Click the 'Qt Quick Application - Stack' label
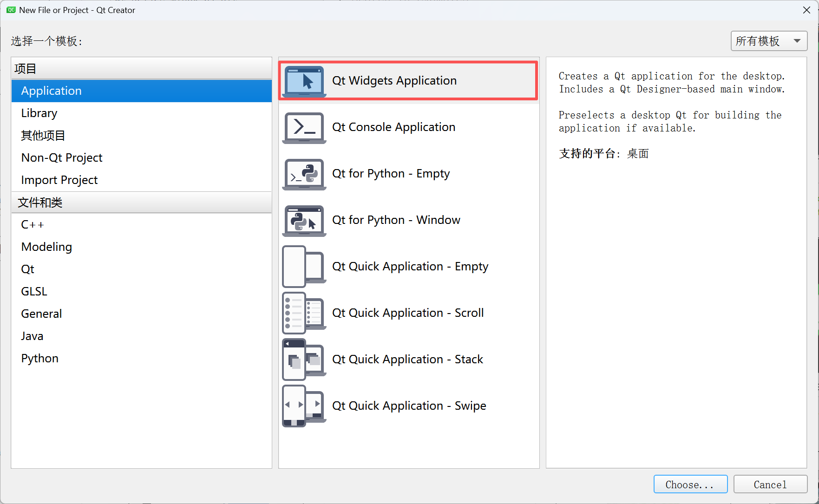Viewport: 819px width, 504px height. 407,360
